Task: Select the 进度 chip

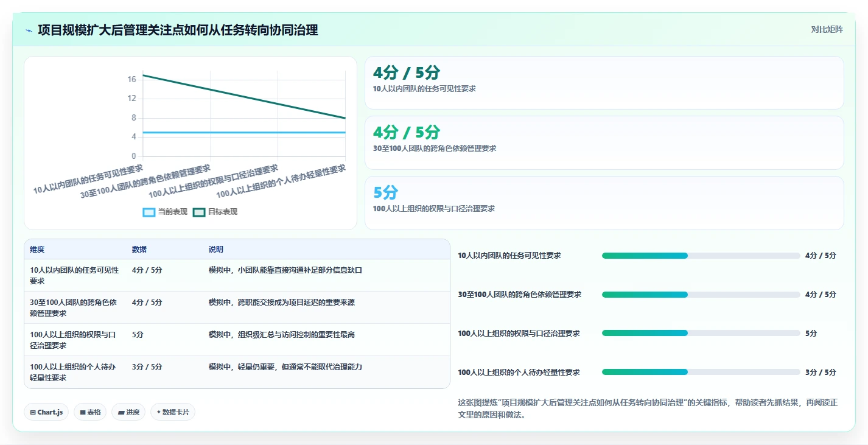Action: (x=128, y=412)
